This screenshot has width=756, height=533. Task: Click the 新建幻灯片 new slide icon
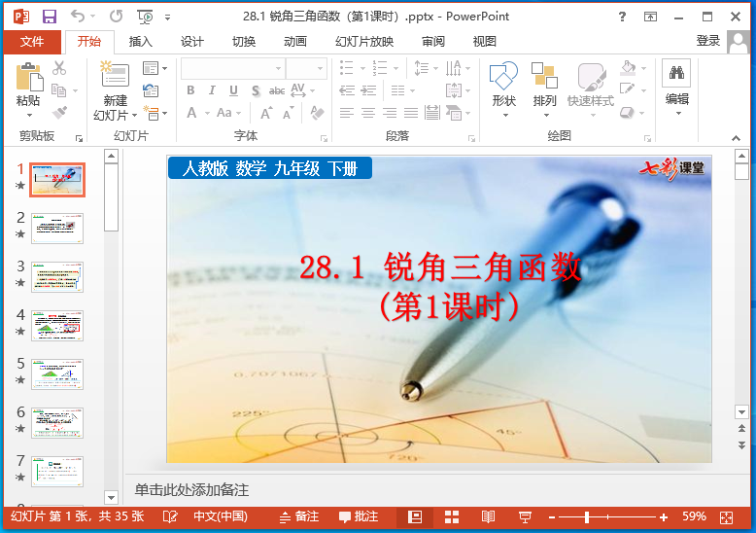click(115, 74)
